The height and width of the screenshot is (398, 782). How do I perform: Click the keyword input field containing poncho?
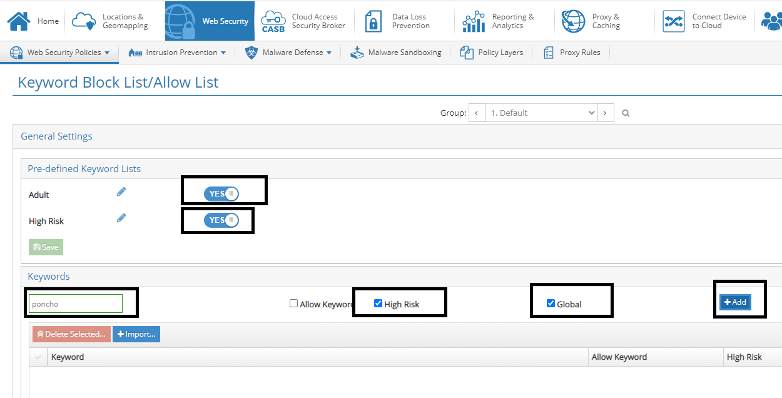point(76,304)
